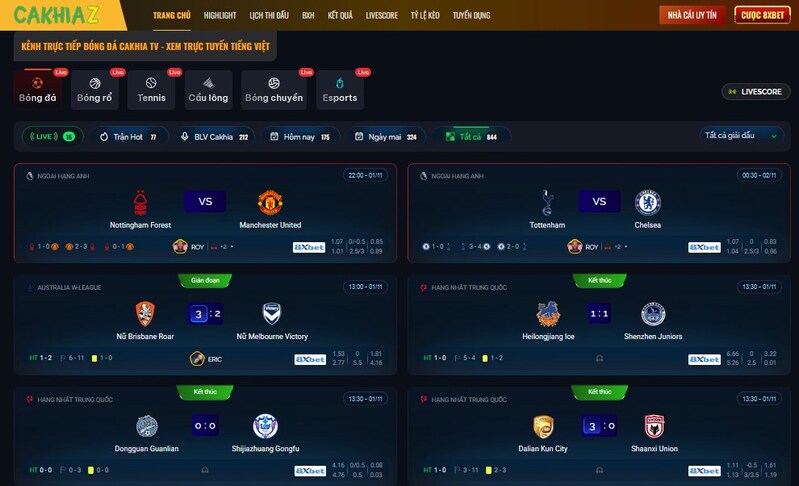Switch to Bóng rổ basketball icon
Viewport: 799px width, 486px height.
(x=95, y=83)
